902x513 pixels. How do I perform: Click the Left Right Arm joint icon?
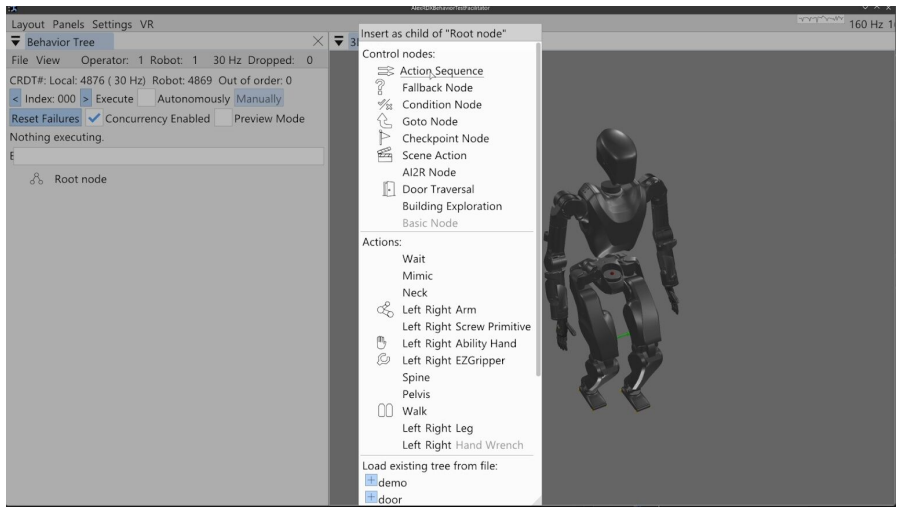(x=385, y=309)
